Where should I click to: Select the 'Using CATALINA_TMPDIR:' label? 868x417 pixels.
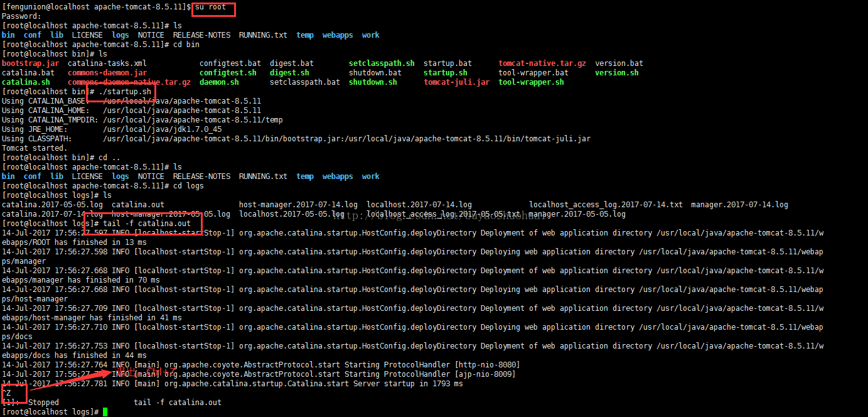coord(50,120)
